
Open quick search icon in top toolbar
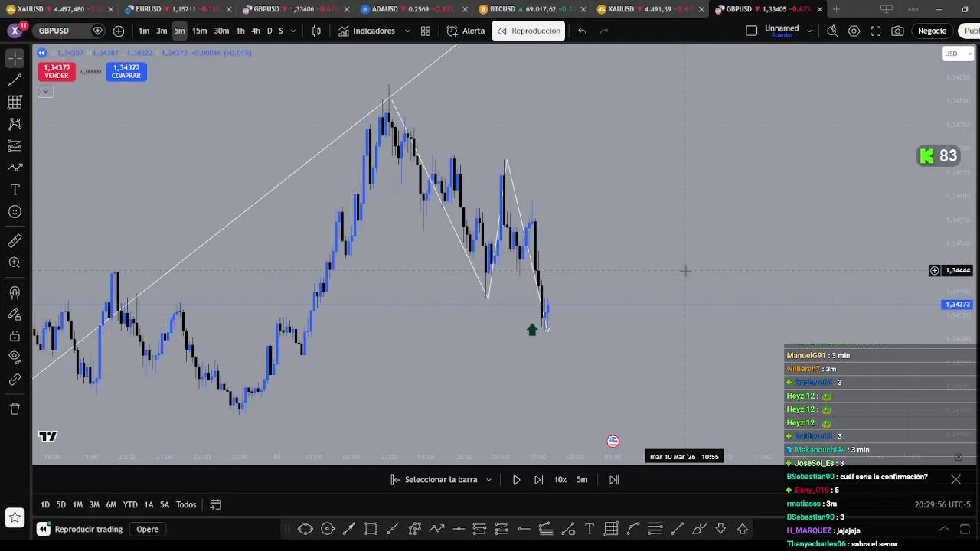coord(832,31)
